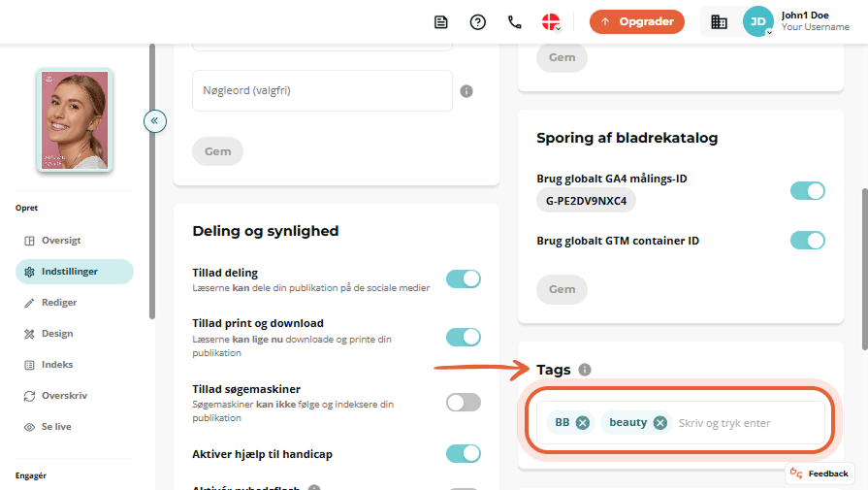Click the Se live eye icon

pos(29,427)
